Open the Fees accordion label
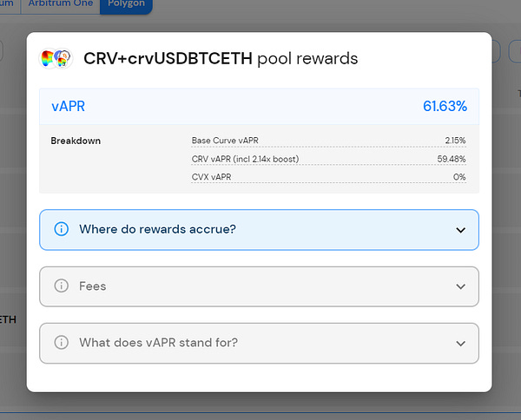The height and width of the screenshot is (420, 521). point(92,285)
